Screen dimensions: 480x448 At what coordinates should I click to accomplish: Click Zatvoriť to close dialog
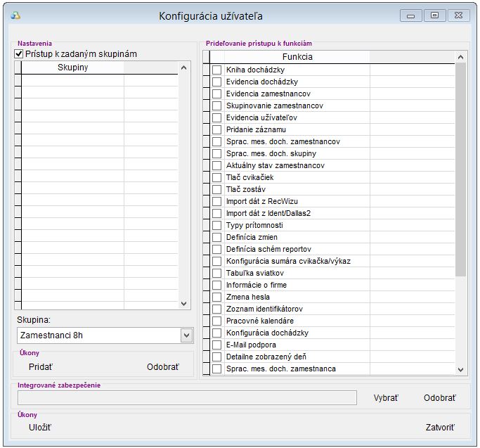click(x=440, y=427)
